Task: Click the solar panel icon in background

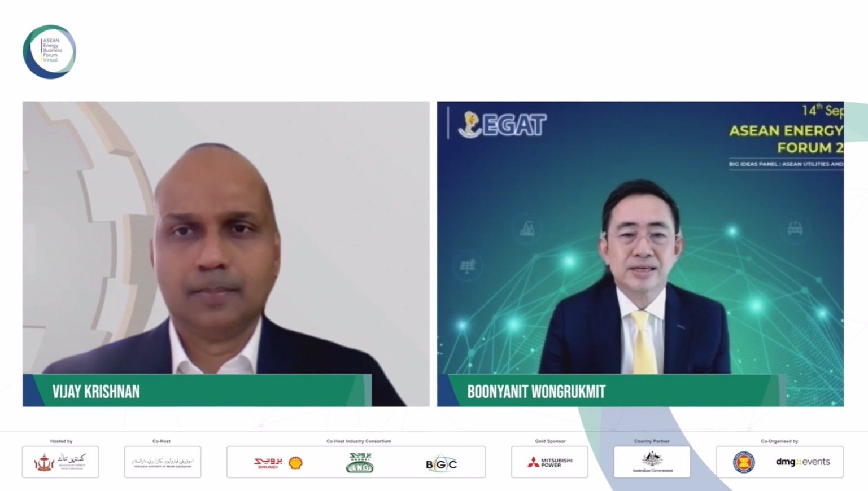Action: [x=468, y=265]
